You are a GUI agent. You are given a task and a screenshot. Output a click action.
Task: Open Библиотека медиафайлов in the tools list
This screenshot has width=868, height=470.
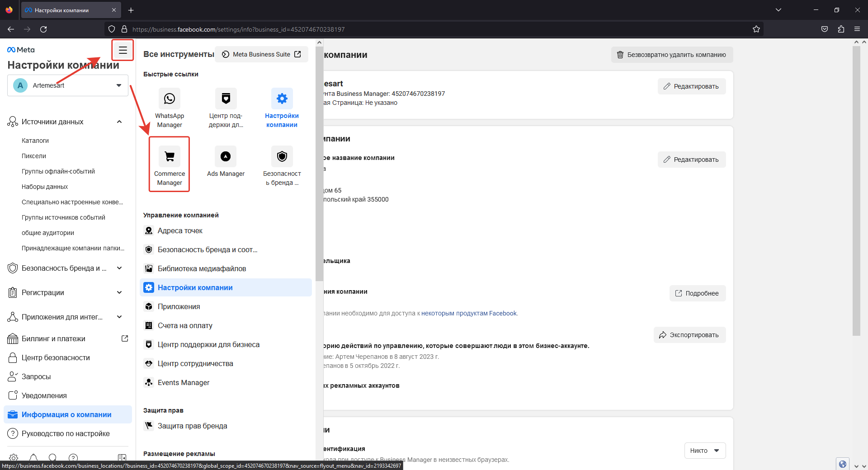[226, 268]
